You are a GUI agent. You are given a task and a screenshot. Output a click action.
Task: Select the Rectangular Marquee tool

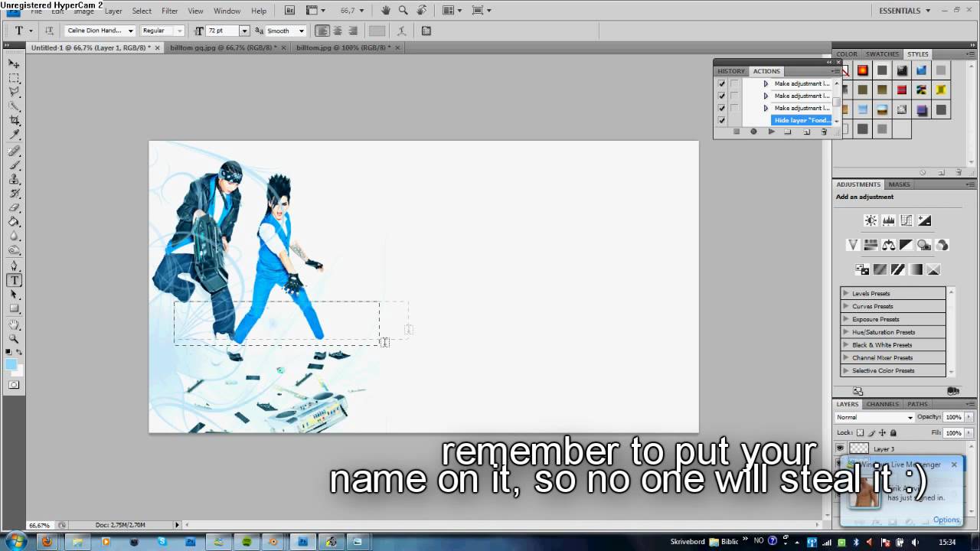(x=14, y=78)
